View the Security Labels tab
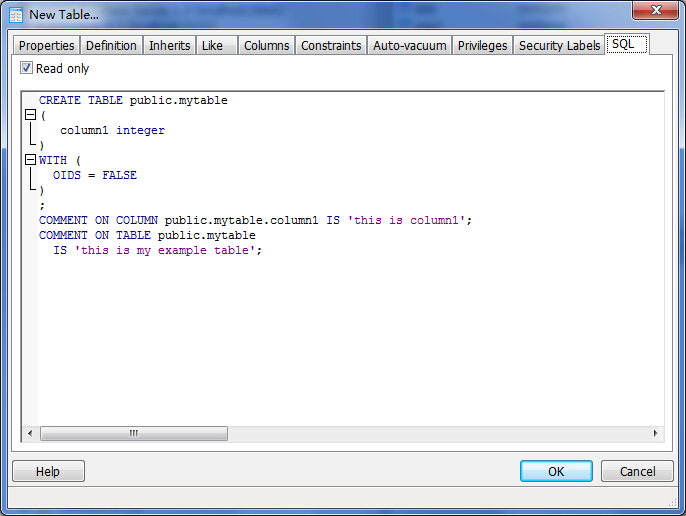 click(559, 46)
